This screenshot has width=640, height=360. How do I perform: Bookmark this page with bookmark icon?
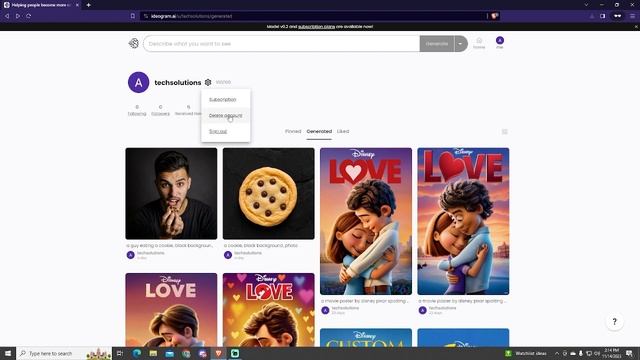pos(133,16)
